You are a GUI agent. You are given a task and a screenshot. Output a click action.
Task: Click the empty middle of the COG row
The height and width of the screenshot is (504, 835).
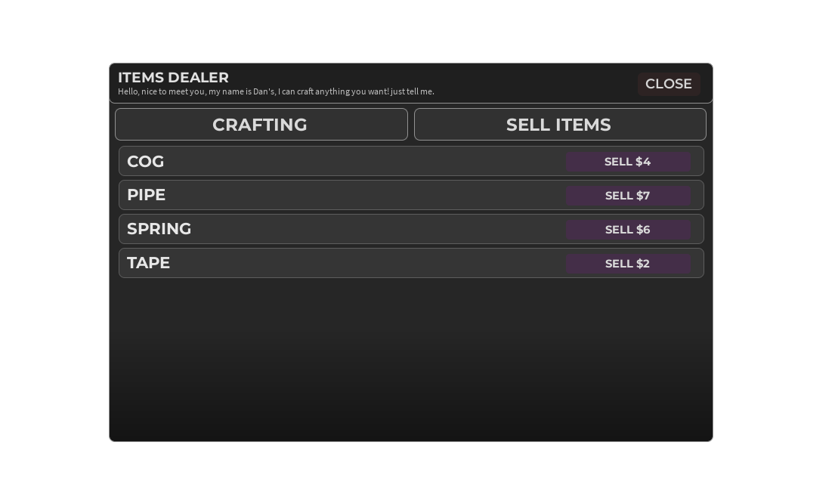click(365, 162)
